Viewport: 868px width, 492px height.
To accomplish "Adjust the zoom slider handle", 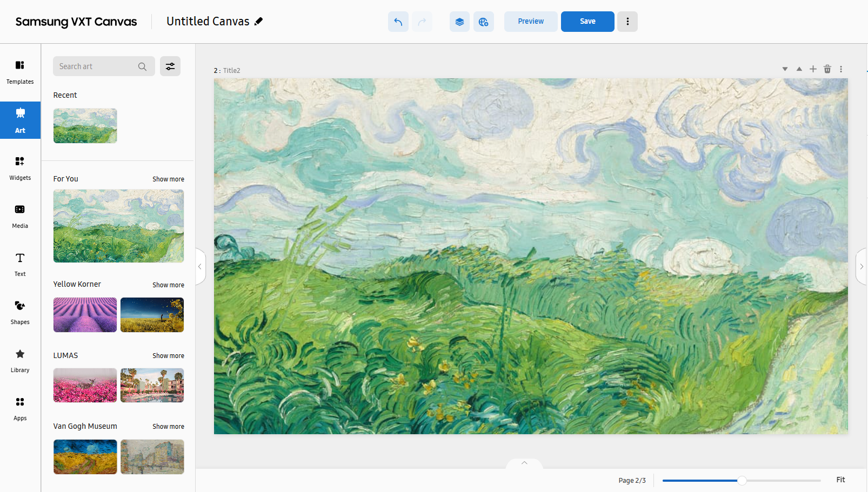I will pyautogui.click(x=742, y=480).
